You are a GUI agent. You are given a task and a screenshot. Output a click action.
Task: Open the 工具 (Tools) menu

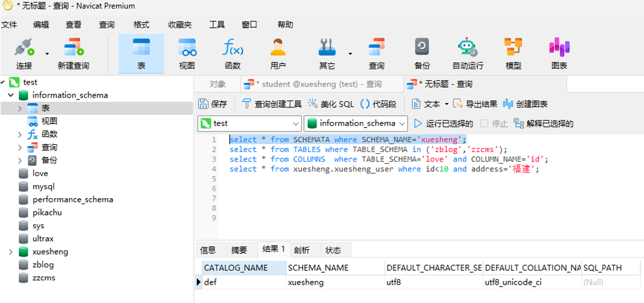[x=217, y=25]
